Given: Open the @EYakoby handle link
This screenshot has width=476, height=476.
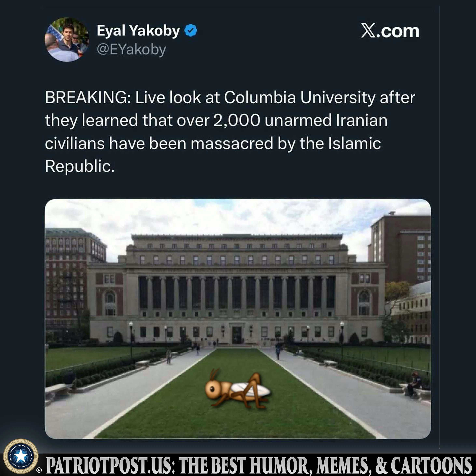Looking at the screenshot, I should pos(132,49).
